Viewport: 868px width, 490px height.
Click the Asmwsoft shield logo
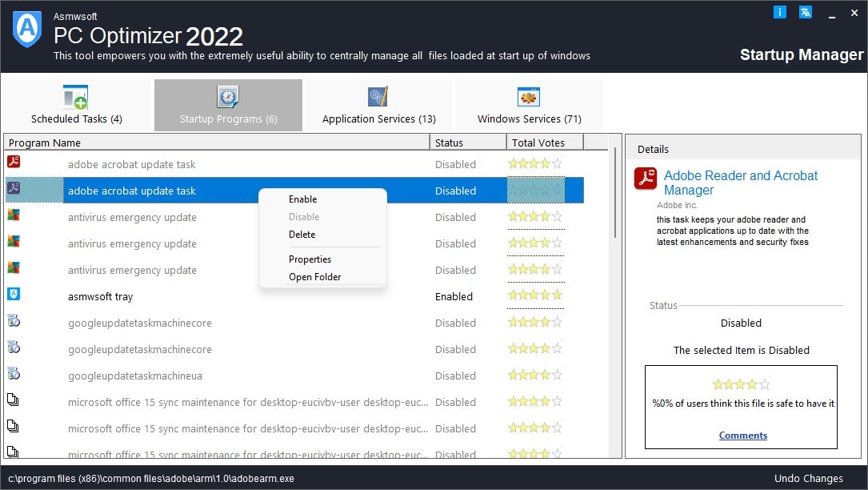tap(27, 30)
